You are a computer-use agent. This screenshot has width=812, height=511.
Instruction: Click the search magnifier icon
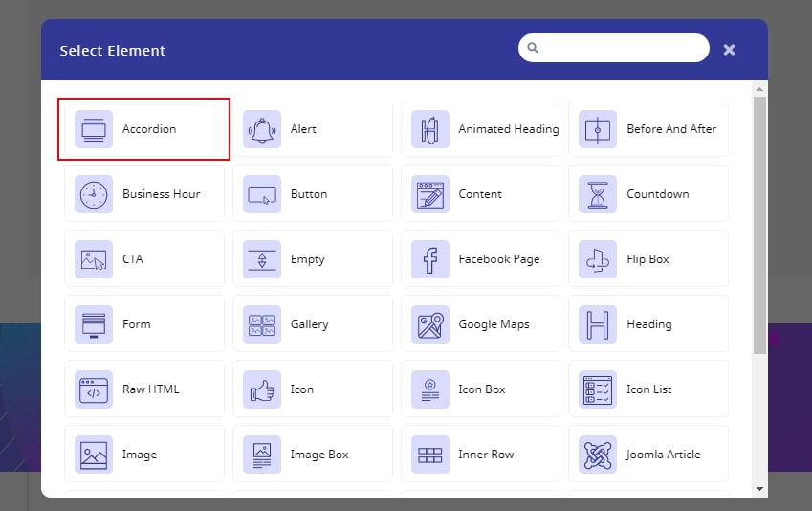point(533,48)
